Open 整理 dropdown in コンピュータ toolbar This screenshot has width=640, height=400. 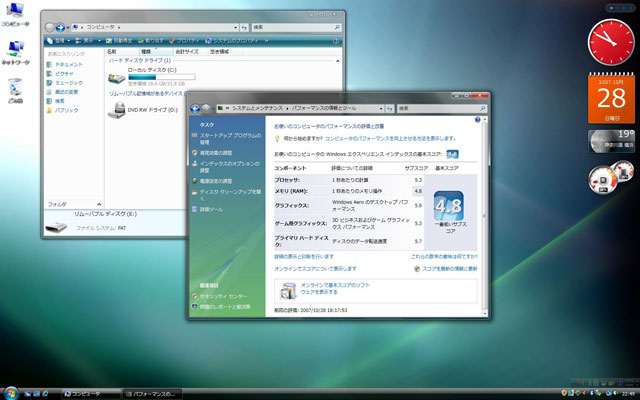coord(58,41)
